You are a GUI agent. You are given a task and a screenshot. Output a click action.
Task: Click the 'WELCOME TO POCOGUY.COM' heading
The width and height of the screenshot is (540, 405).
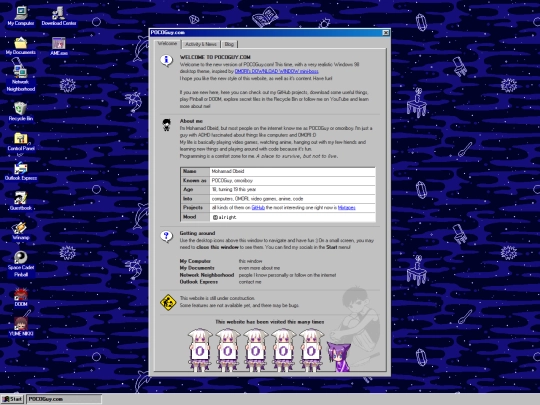click(x=215, y=57)
